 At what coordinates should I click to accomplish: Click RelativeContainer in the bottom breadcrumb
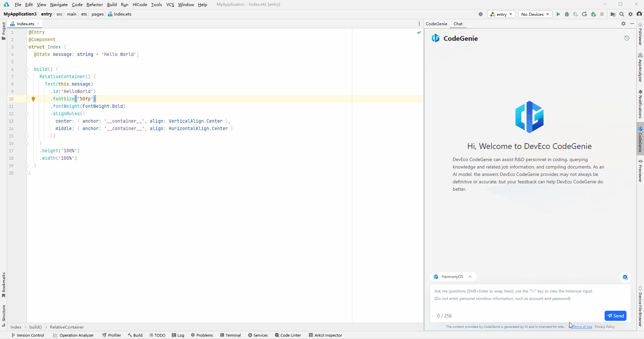[x=67, y=327]
